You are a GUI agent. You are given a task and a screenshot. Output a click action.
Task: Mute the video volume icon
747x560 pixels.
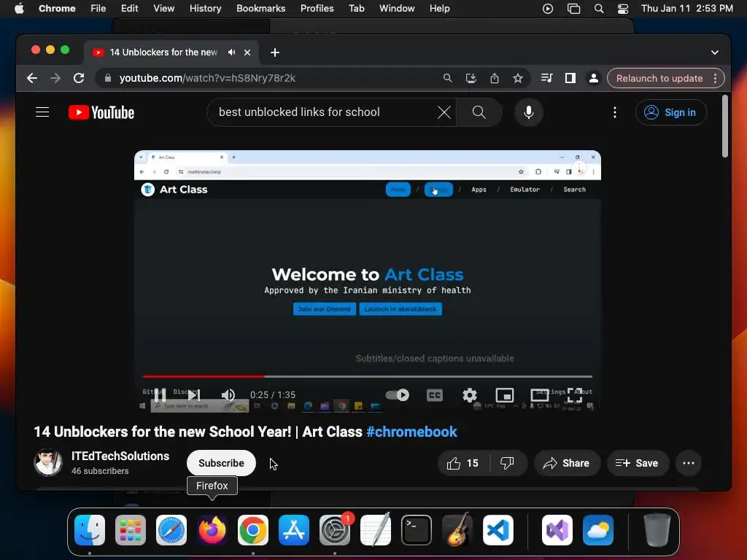click(x=228, y=394)
